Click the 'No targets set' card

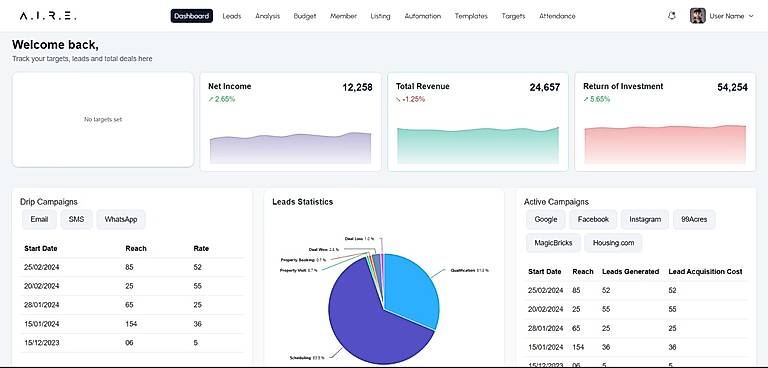point(103,120)
